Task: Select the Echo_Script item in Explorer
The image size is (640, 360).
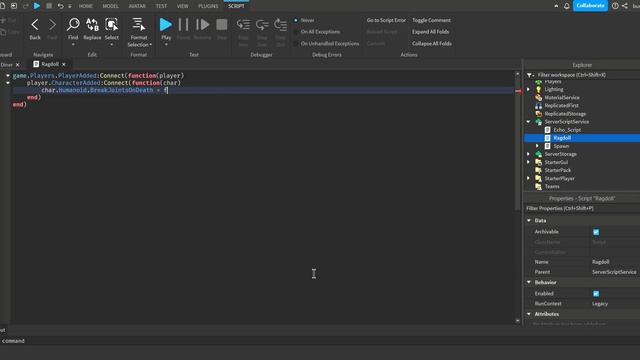Action: [567, 130]
